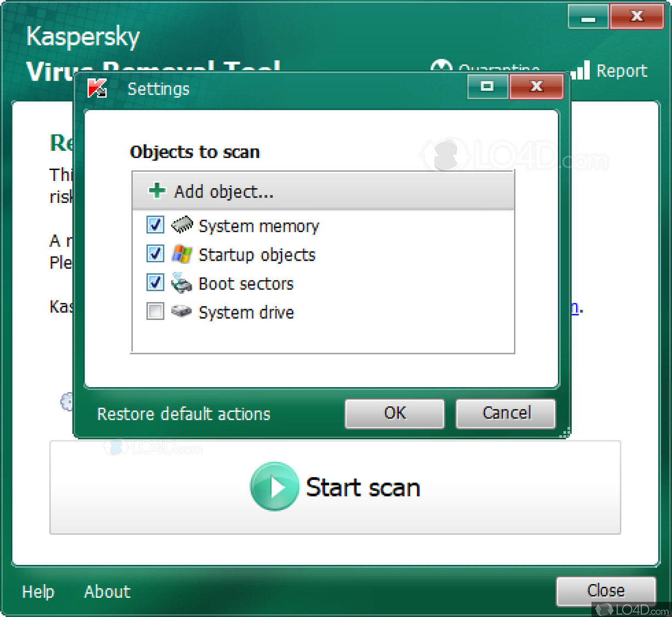The image size is (672, 617).
Task: Maximize the Settings dialog window
Action: click(487, 87)
